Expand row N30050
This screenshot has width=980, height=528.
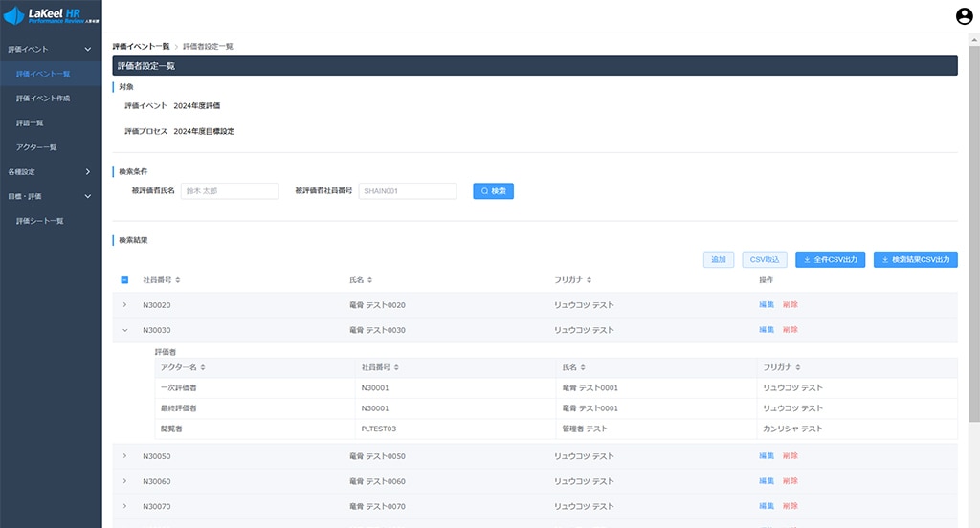pyautogui.click(x=125, y=456)
